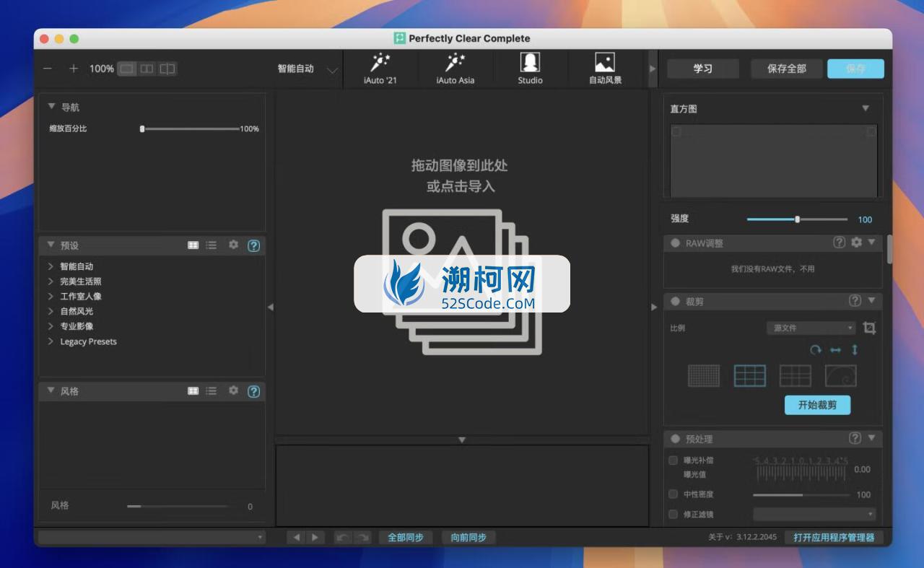Open 风格 panel gear settings

click(233, 390)
